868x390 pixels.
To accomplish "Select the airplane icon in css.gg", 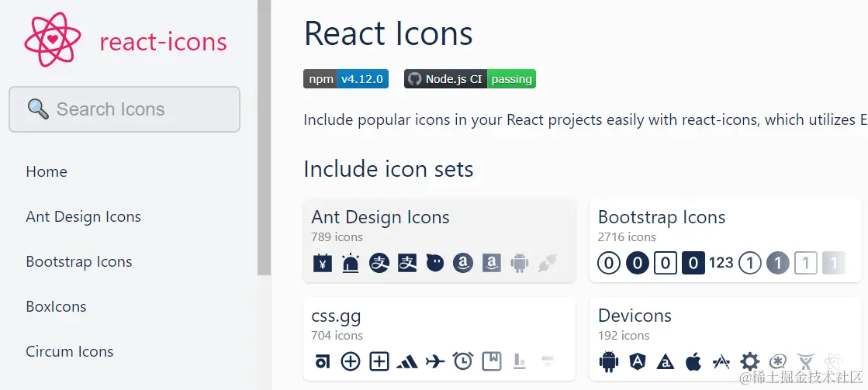I will click(x=435, y=361).
